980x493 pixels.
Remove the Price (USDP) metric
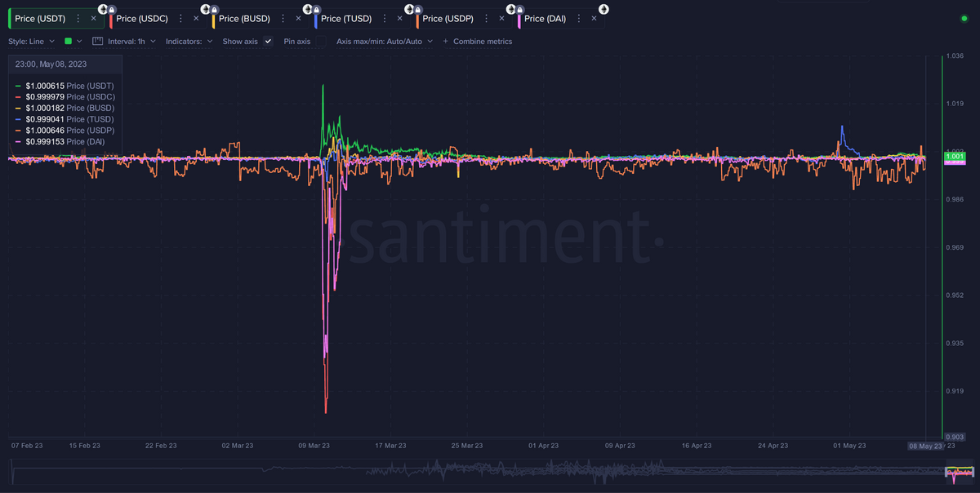coord(502,18)
